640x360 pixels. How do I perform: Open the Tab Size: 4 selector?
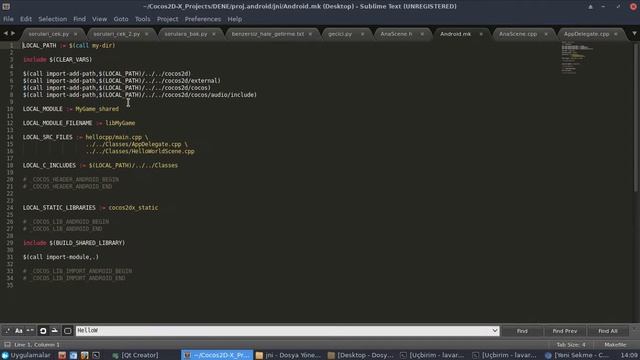[571, 345]
